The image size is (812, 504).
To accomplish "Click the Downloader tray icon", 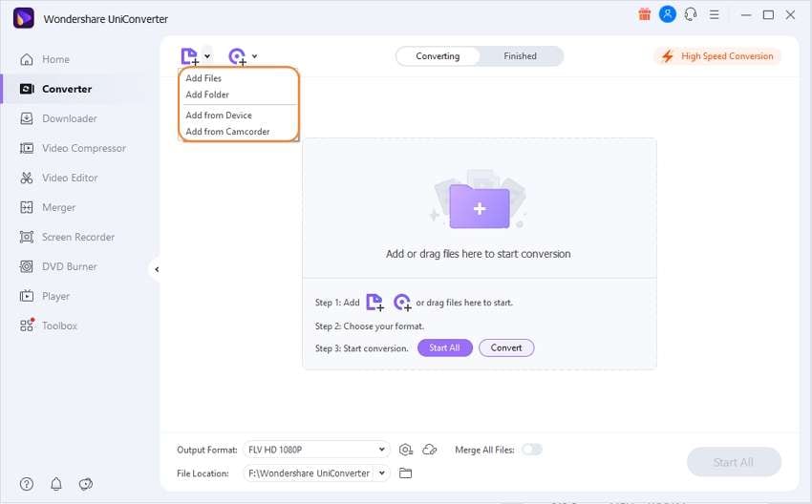I will pyautogui.click(x=27, y=118).
